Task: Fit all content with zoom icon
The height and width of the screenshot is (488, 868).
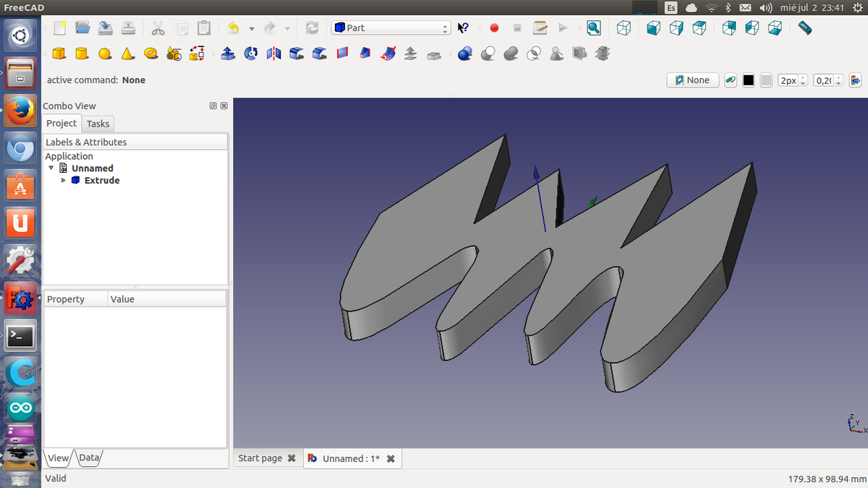Action: tap(594, 28)
